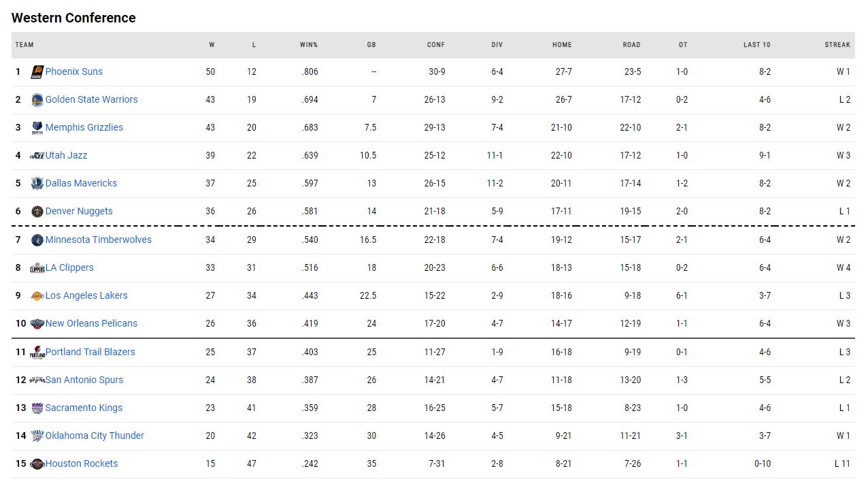868x492 pixels.
Task: Click the Oklahoma City Thunder logo
Action: point(36,436)
